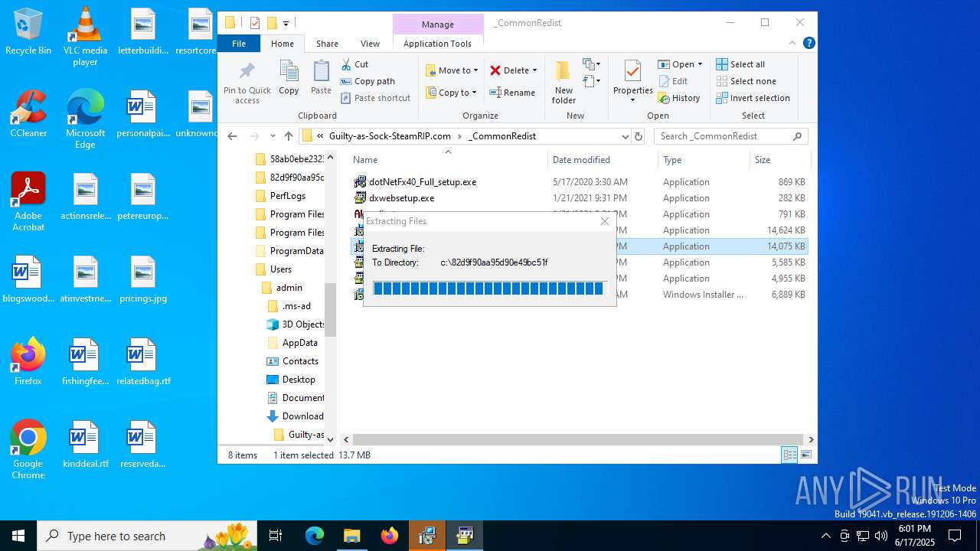Click Paste shortcut in the ribbon

pyautogui.click(x=376, y=98)
